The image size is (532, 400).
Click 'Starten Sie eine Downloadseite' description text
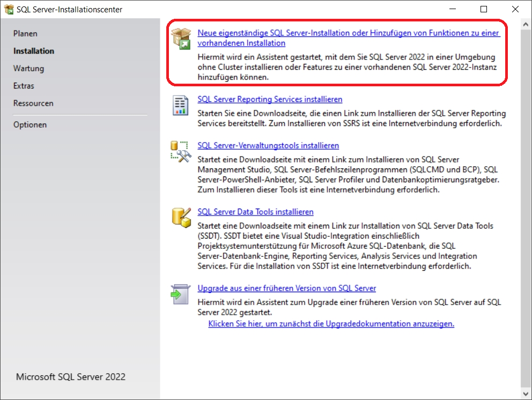(351, 118)
